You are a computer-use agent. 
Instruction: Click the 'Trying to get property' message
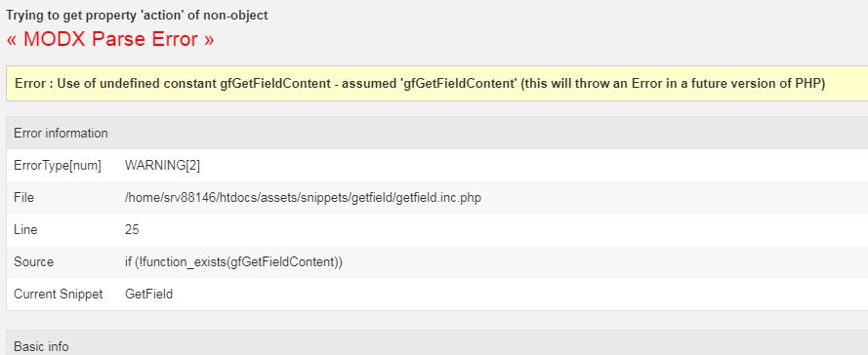coord(137,15)
